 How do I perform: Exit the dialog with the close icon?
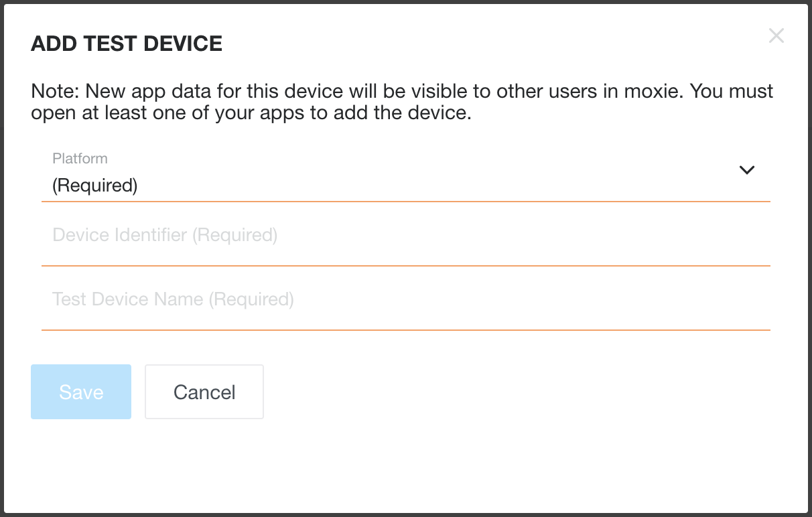click(x=776, y=35)
